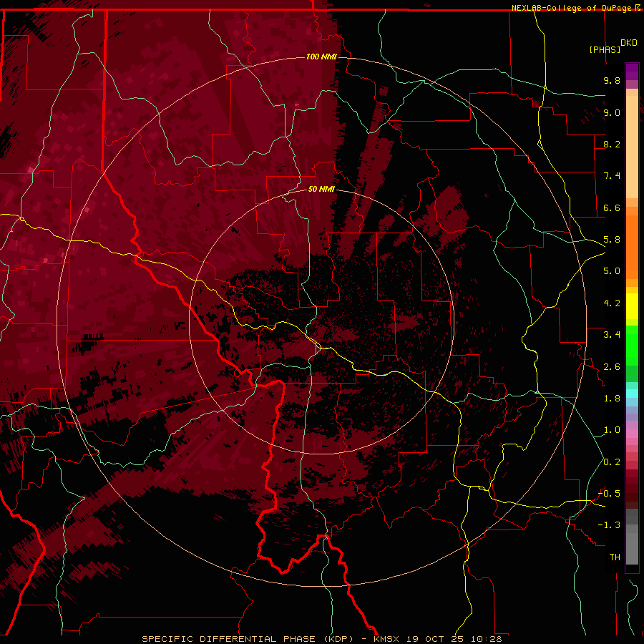This screenshot has width=644, height=644.
Task: Click the 8.2 scale value
Action: click(x=612, y=144)
